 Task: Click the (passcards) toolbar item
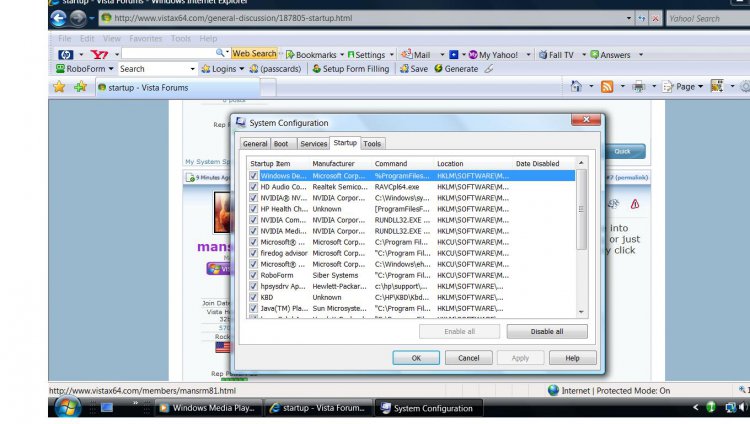(275, 68)
